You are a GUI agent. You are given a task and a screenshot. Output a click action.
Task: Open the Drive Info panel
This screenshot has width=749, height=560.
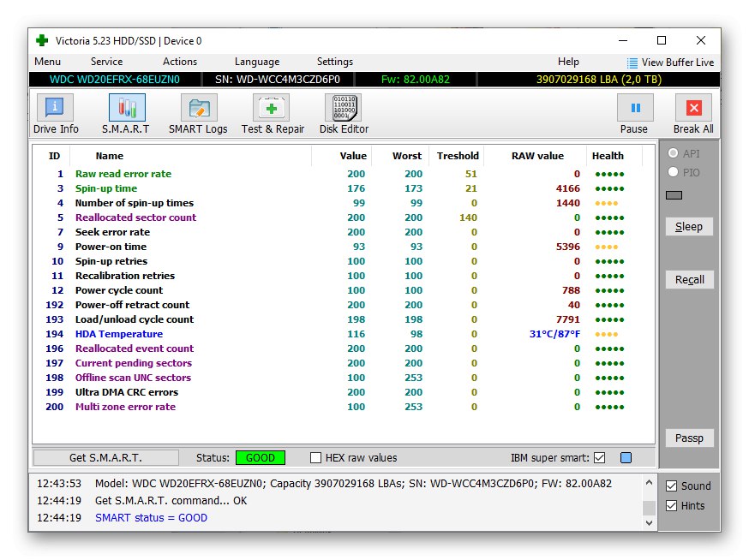pos(55,108)
